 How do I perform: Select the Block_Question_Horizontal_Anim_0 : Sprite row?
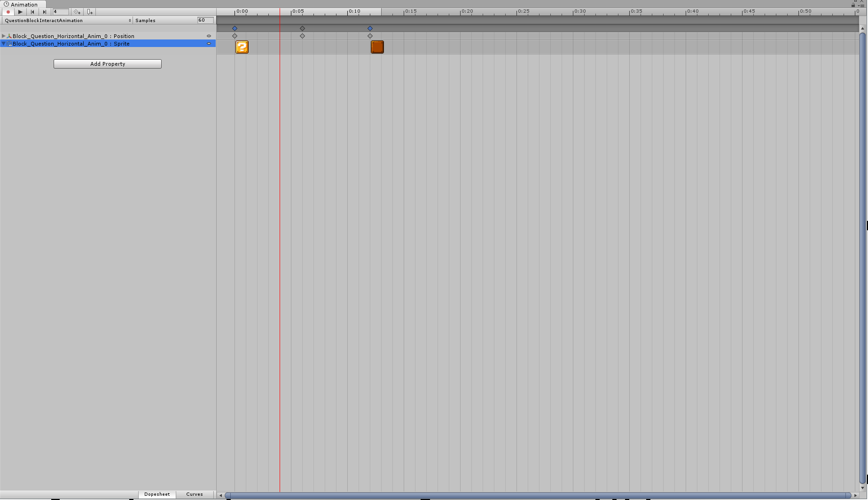tap(108, 43)
